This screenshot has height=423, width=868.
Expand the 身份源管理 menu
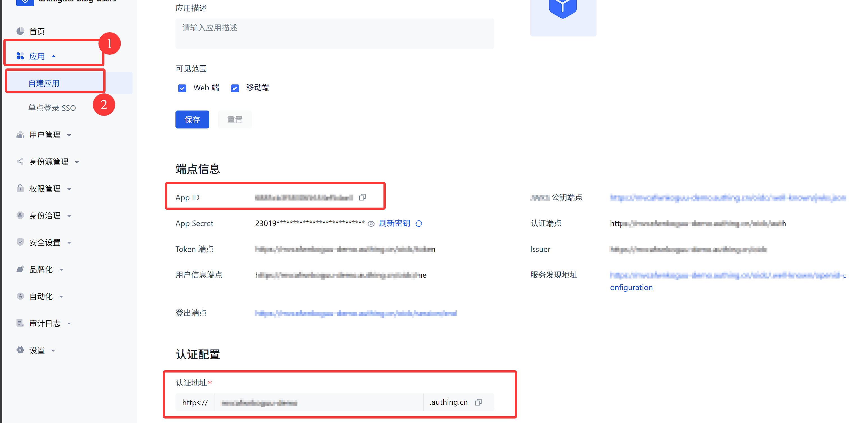(49, 162)
